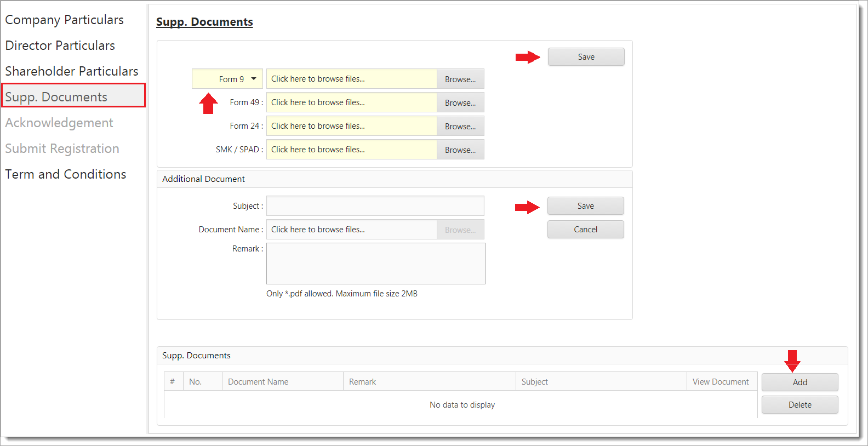868x446 pixels.
Task: Save the additional document
Action: tap(585, 206)
